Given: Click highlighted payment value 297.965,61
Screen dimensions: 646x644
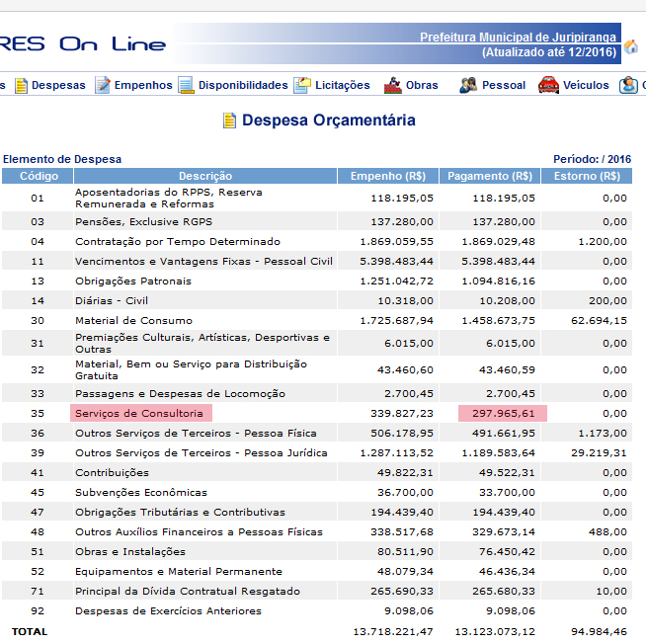Looking at the screenshot, I should (504, 413).
